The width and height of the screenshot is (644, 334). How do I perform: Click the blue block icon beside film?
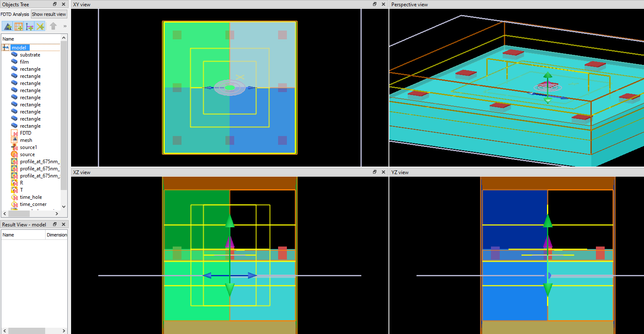(x=15, y=62)
